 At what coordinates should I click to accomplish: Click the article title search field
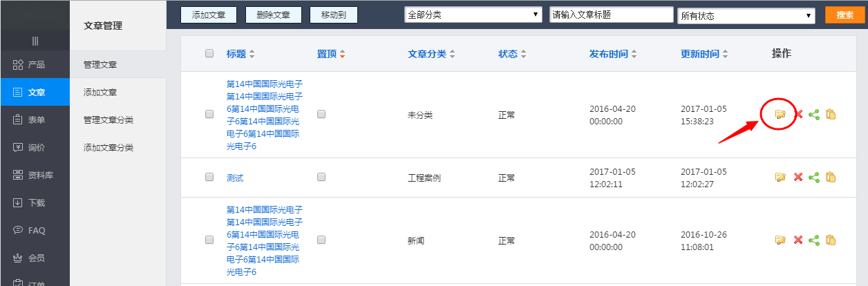611,15
